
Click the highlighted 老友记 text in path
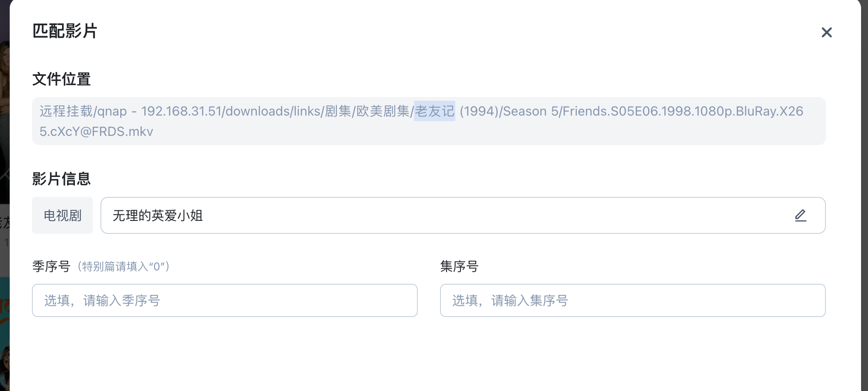coord(434,111)
